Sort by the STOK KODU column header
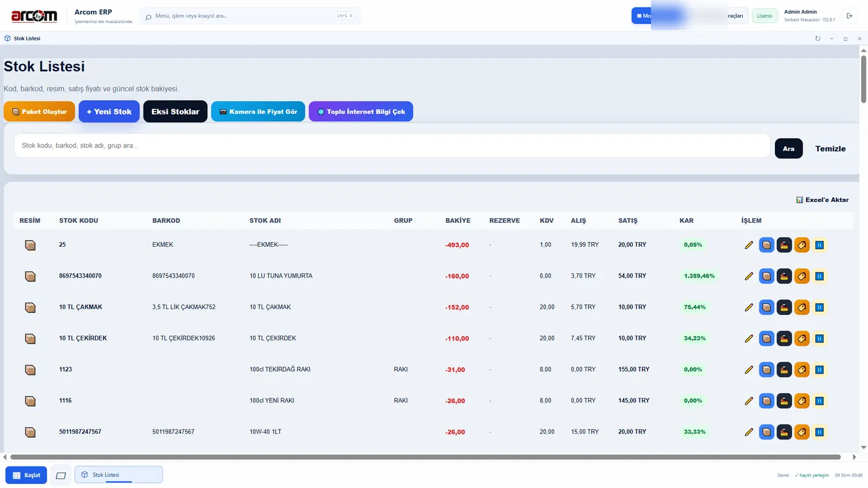Image resolution: width=868 pixels, height=488 pixels. (x=79, y=221)
